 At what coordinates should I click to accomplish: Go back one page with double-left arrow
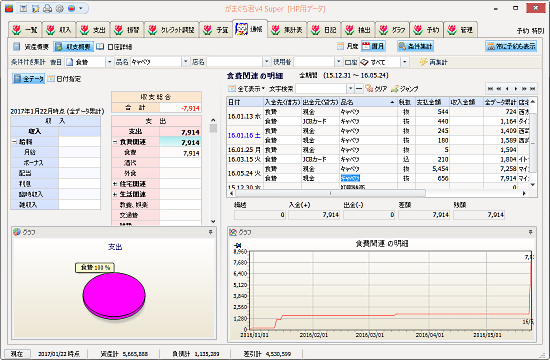(x=499, y=89)
